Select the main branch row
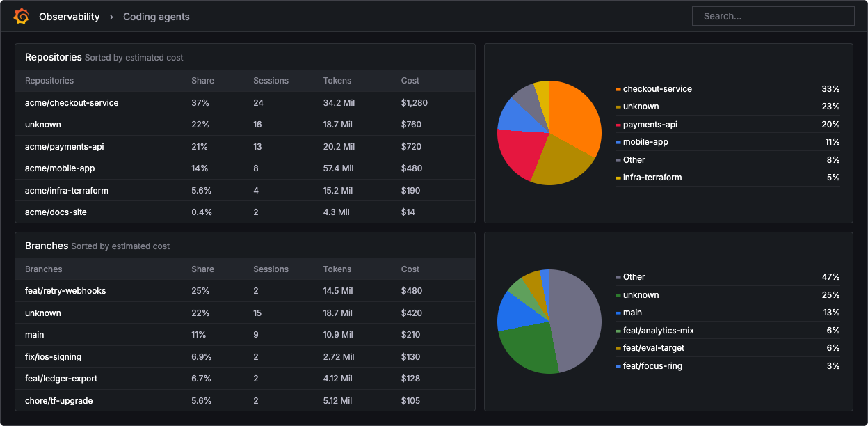868x426 pixels. [x=245, y=335]
